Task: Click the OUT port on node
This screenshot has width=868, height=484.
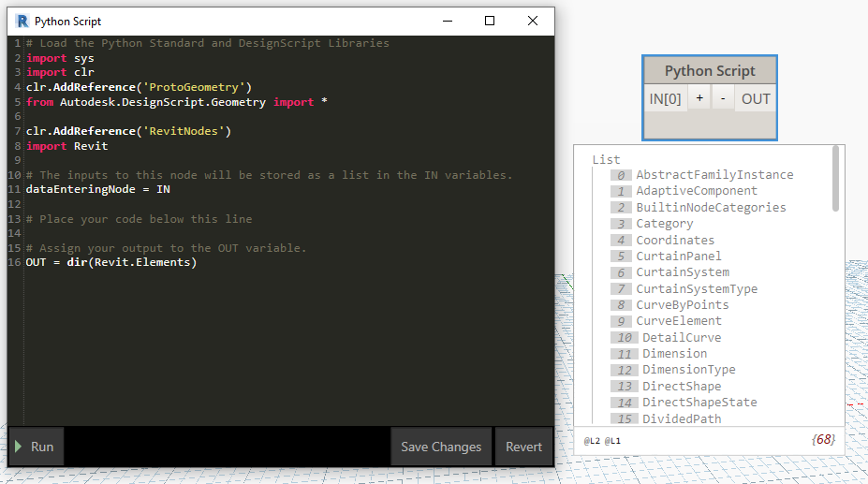Action: (756, 98)
